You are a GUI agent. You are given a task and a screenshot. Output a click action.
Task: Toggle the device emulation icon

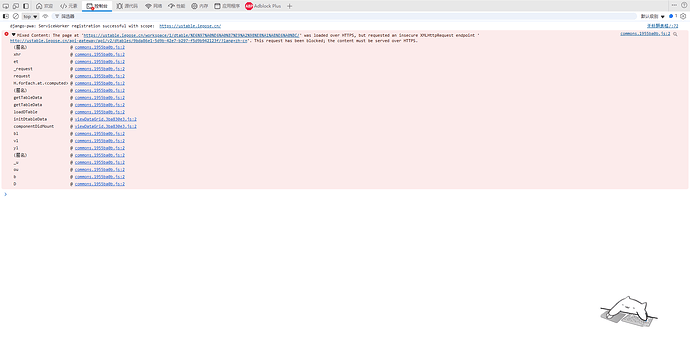(16, 6)
